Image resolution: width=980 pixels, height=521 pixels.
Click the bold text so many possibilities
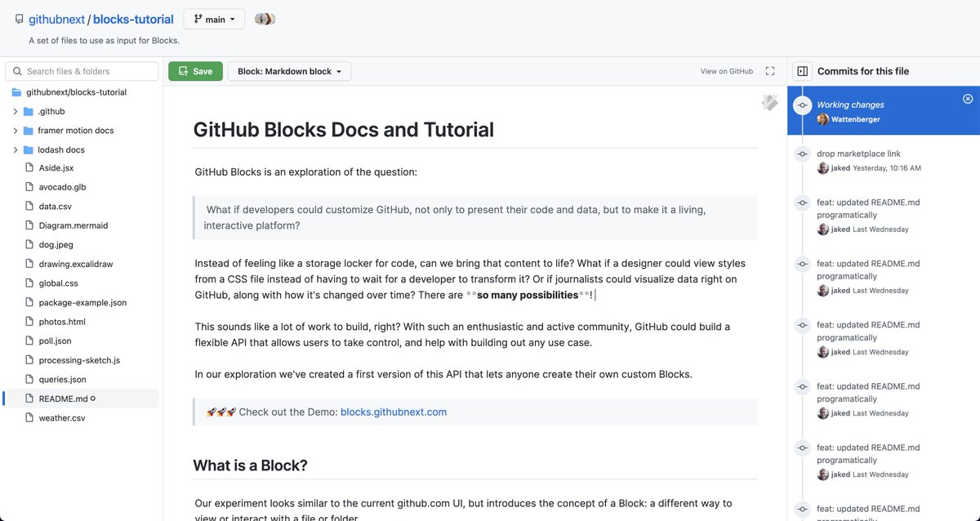528,295
